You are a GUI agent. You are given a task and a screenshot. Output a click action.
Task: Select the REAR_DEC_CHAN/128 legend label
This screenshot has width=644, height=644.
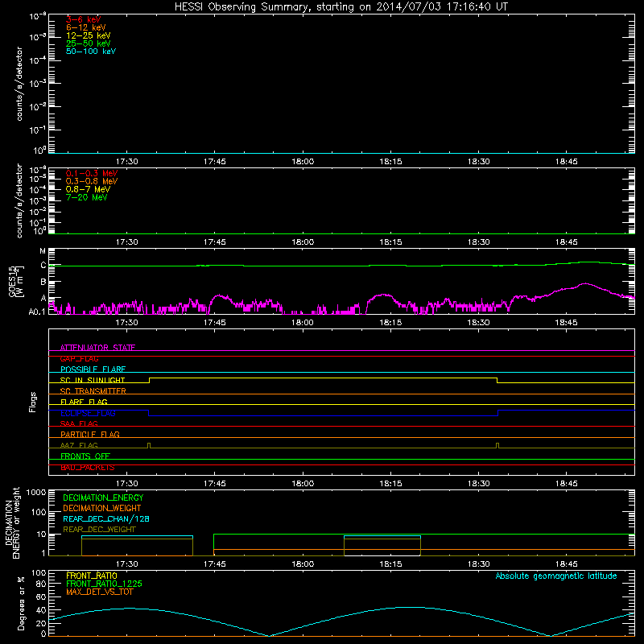tap(106, 518)
